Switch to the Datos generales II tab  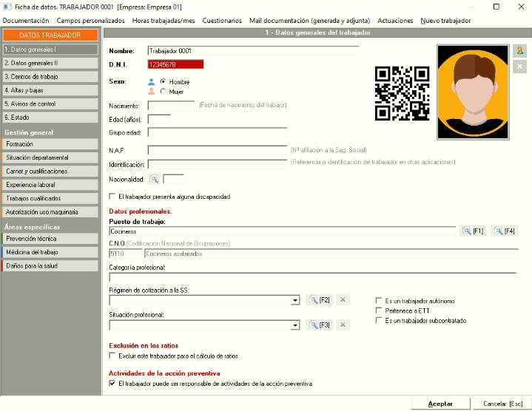pyautogui.click(x=50, y=63)
